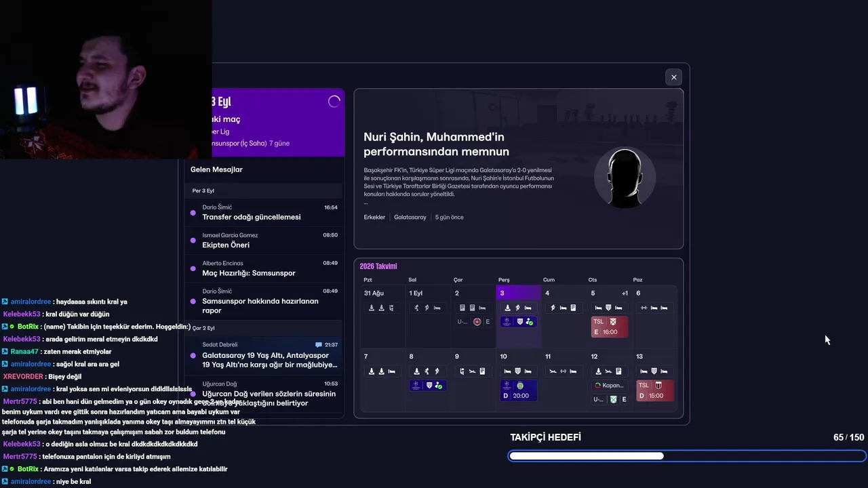Open the 2026 Takvimi calendar heading
Viewport: 868px width, 488px height.
pos(378,266)
